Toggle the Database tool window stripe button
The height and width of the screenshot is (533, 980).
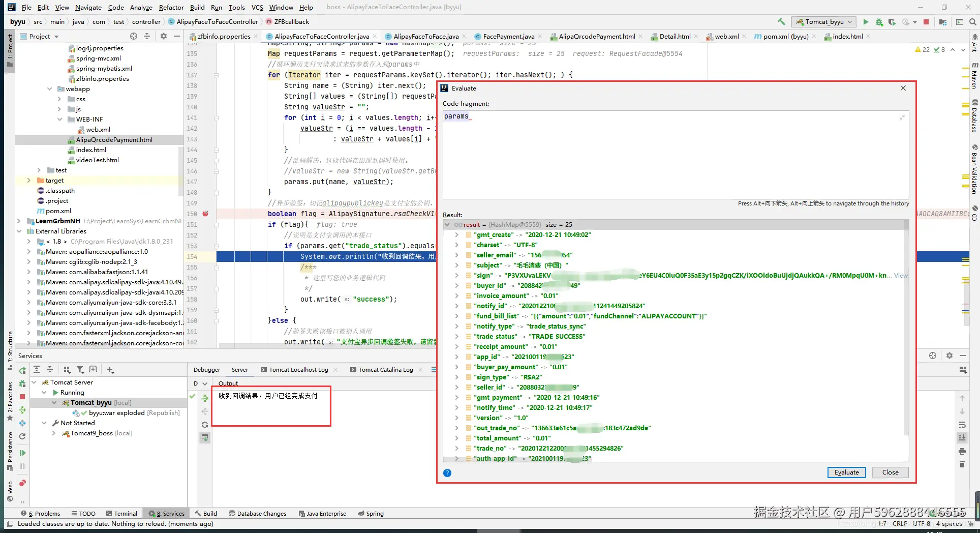[974, 116]
